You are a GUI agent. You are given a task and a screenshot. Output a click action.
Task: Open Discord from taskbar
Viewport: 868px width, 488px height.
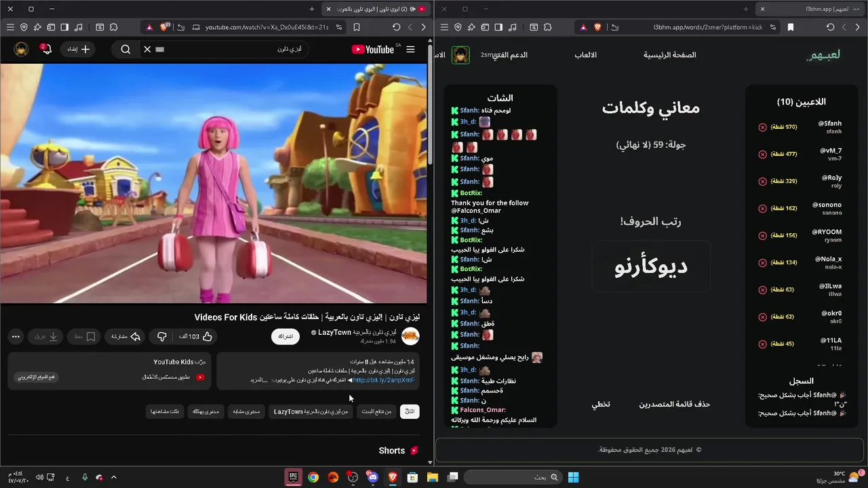pos(373,477)
